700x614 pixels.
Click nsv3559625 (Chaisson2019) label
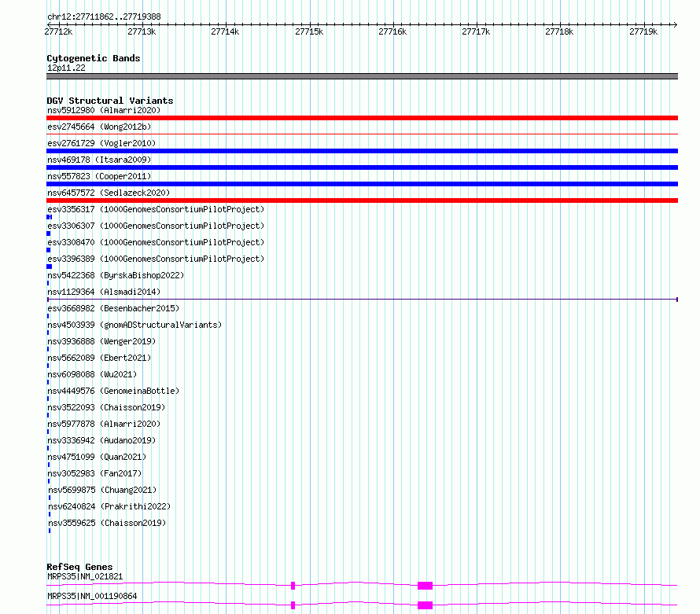107,523
